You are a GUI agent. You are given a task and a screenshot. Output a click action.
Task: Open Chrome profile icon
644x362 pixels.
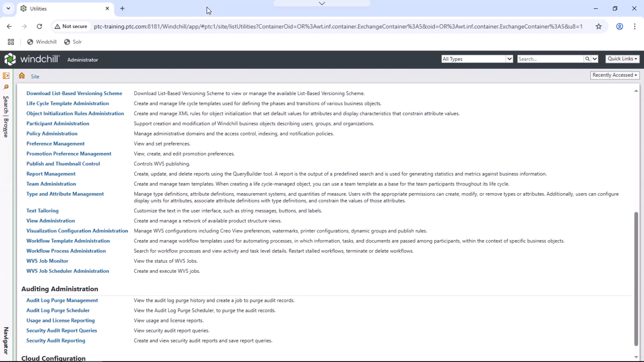(620, 26)
